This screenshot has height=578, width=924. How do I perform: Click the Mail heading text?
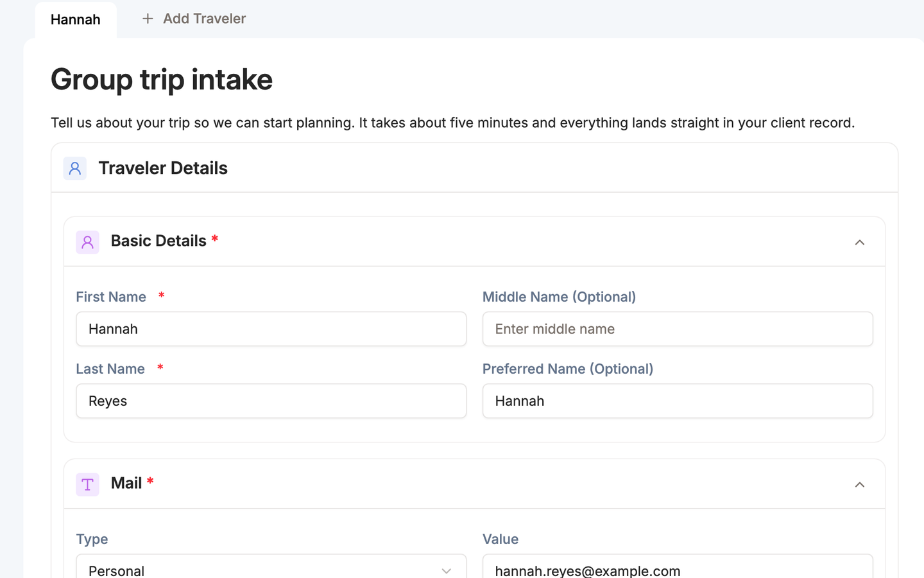pyautogui.click(x=126, y=483)
